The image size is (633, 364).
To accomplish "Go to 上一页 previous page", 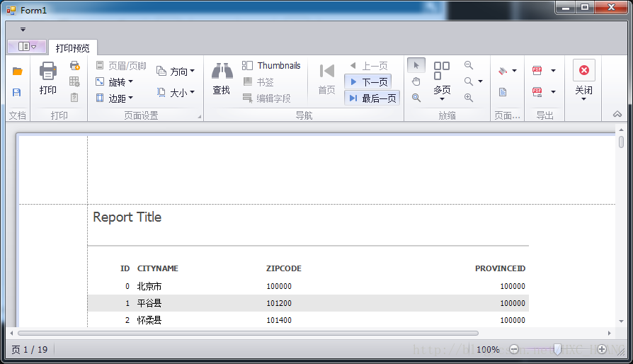I will tap(369, 65).
